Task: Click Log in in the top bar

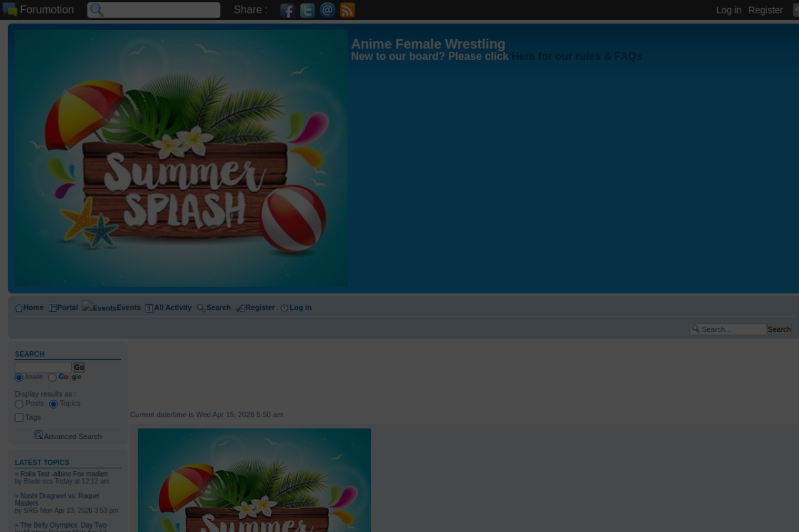Action: point(728,10)
